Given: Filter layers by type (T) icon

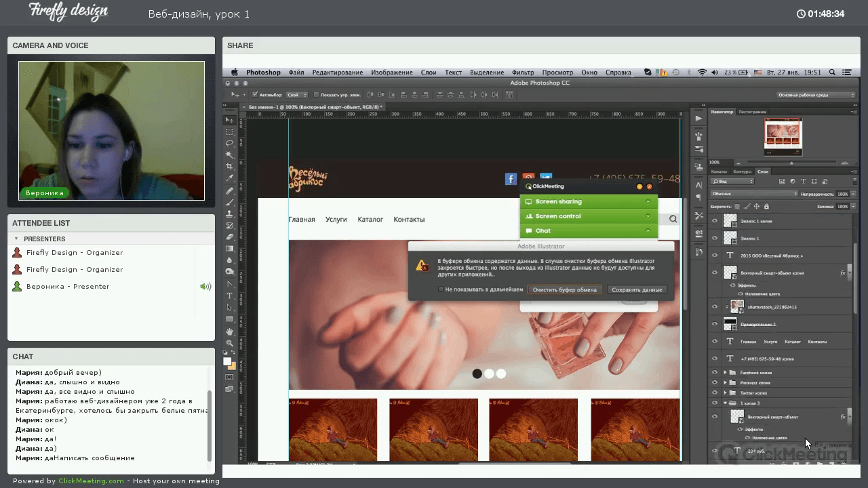Looking at the screenshot, I should (x=803, y=182).
